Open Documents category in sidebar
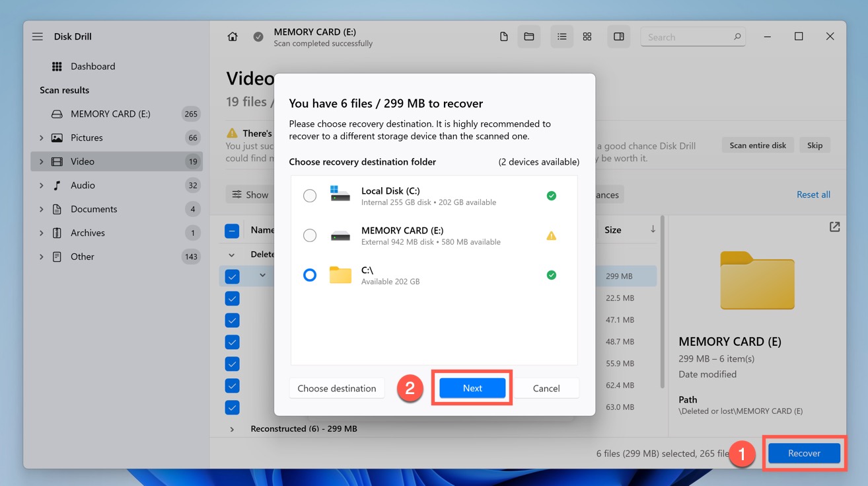Viewport: 868px width, 486px height. click(116, 209)
